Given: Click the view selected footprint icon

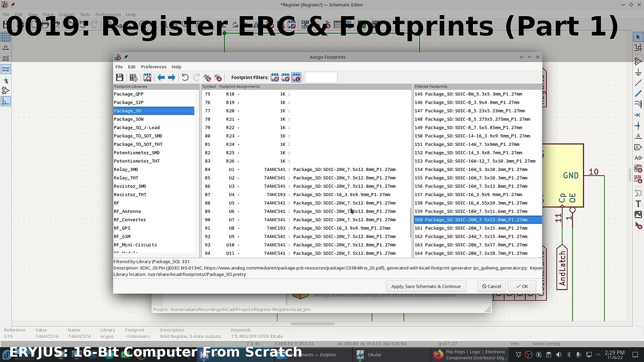Looking at the screenshot, I should tap(147, 77).
